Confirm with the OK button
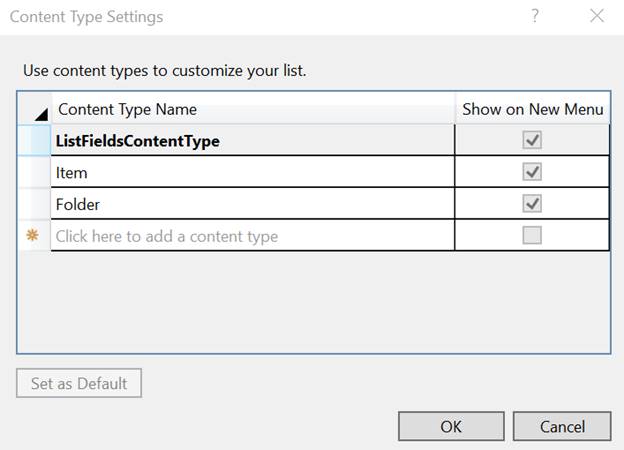Image resolution: width=624 pixels, height=450 pixels. (451, 426)
